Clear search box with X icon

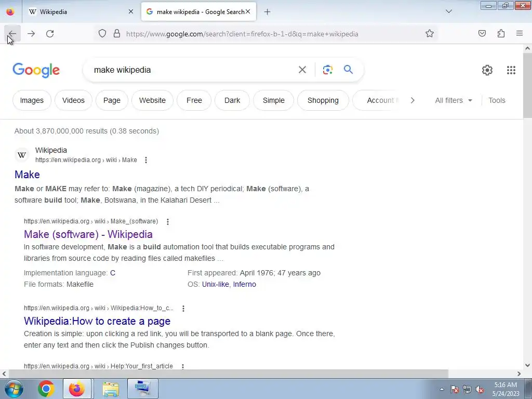coord(302,70)
